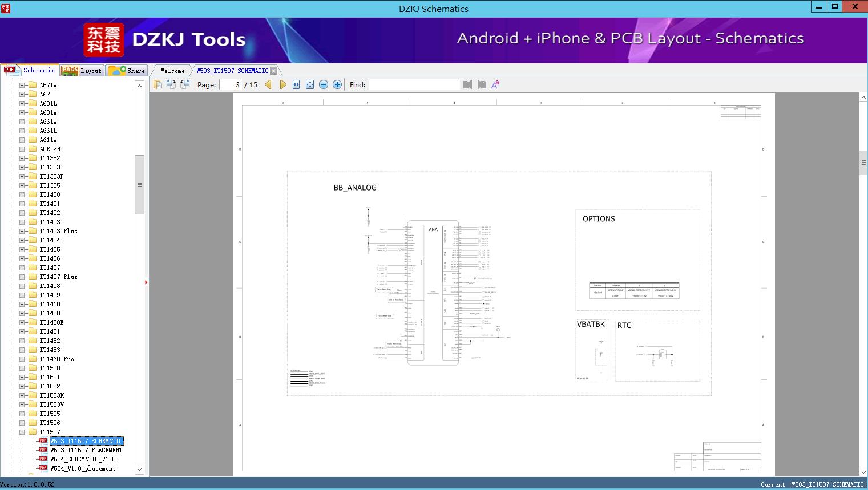
Task: Click the find next icon
Action: point(482,84)
